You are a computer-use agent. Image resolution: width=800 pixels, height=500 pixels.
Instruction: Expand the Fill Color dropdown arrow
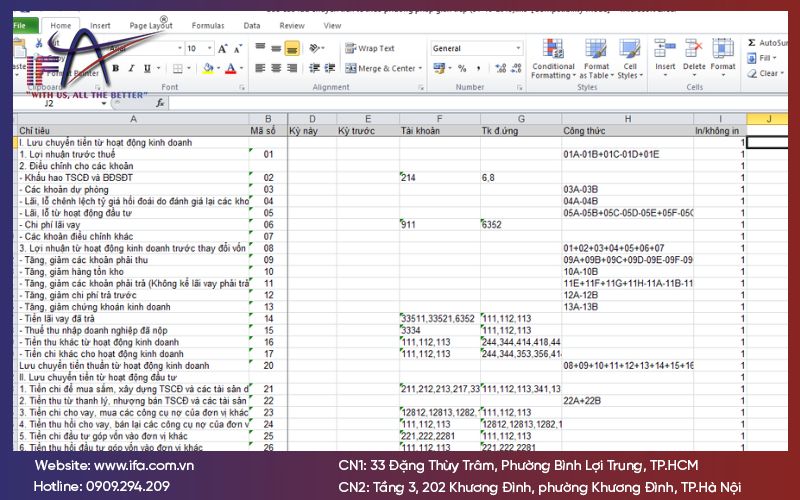coord(218,68)
